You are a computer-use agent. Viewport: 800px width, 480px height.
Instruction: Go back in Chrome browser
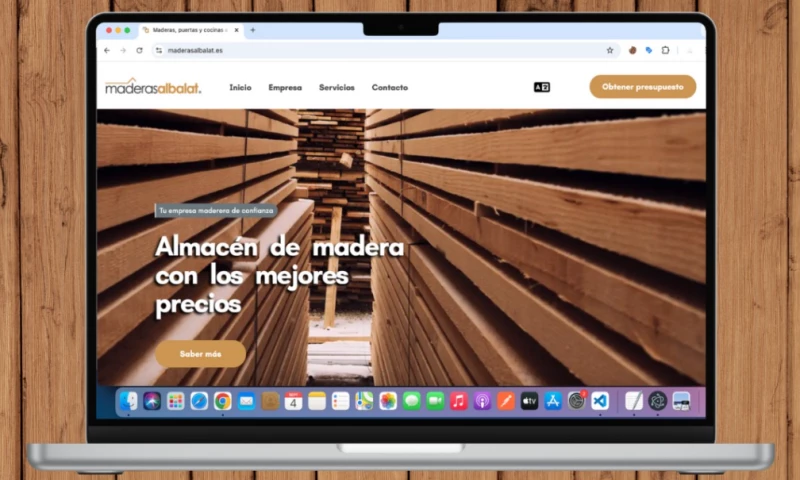click(107, 50)
